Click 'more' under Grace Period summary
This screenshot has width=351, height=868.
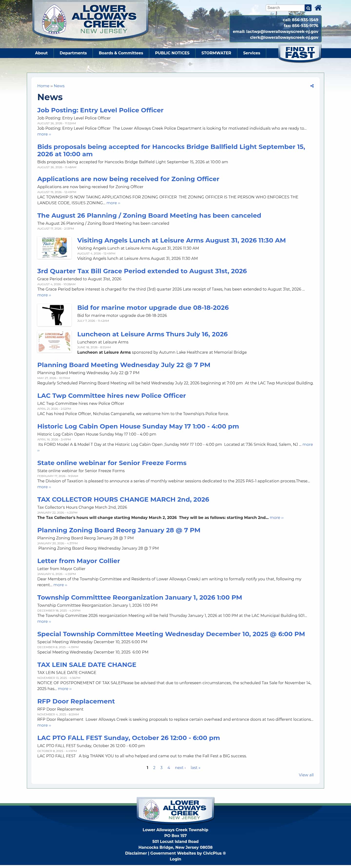click(x=44, y=295)
